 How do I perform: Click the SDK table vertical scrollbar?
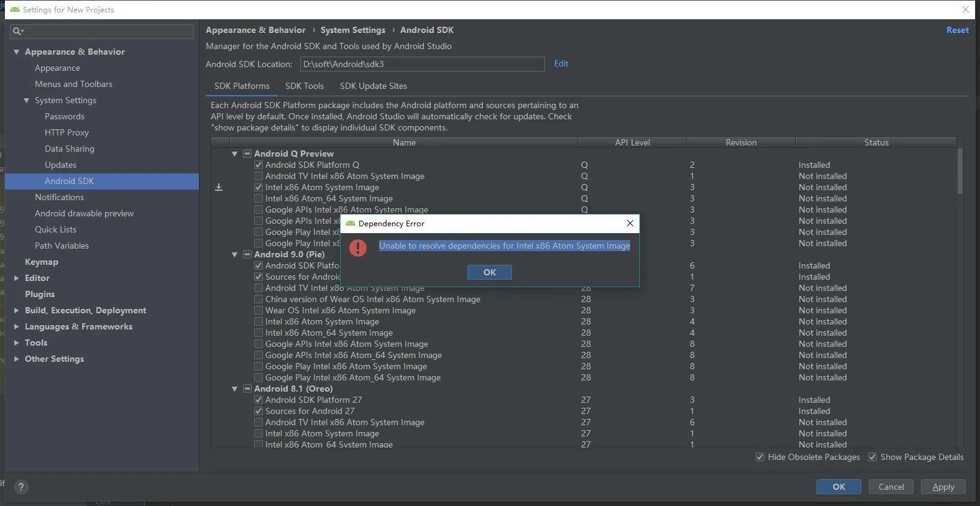(960, 171)
